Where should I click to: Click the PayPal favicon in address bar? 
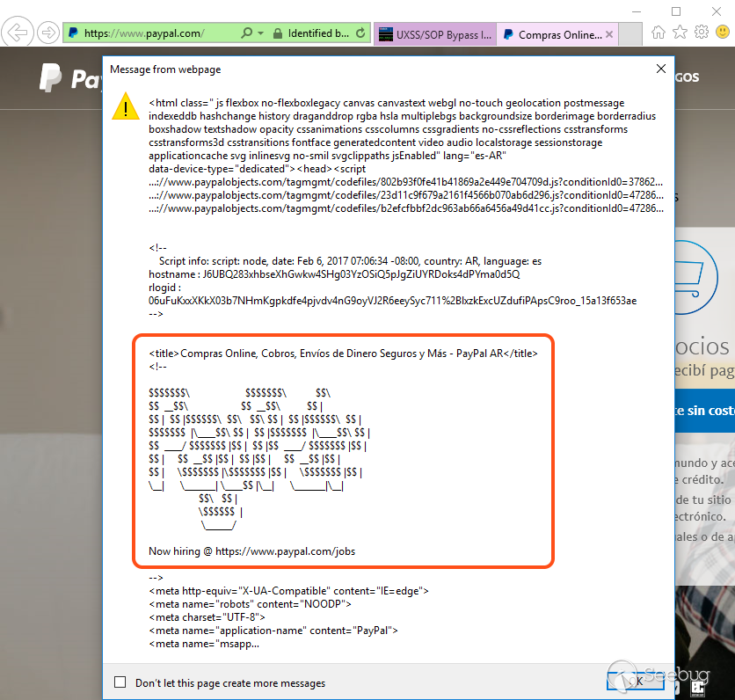tap(73, 33)
